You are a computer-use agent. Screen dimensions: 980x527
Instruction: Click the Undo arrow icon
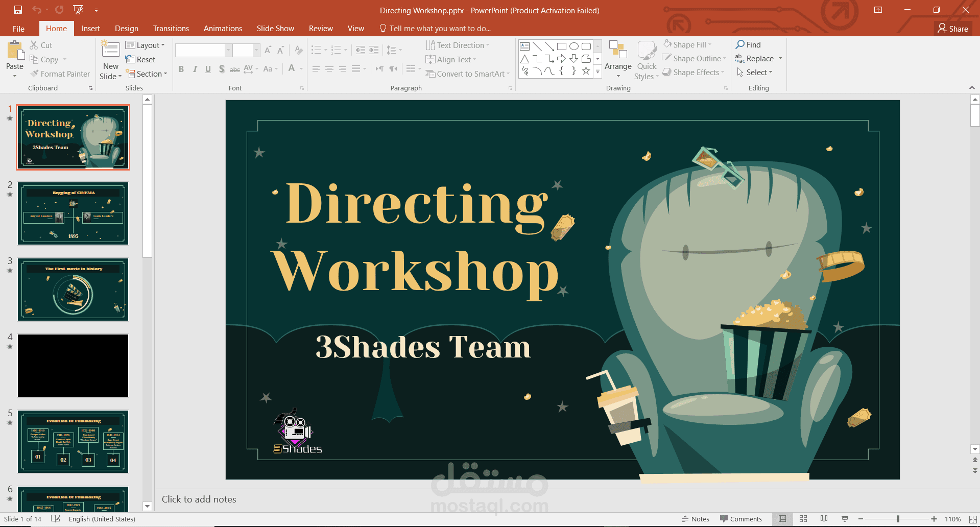coord(37,10)
